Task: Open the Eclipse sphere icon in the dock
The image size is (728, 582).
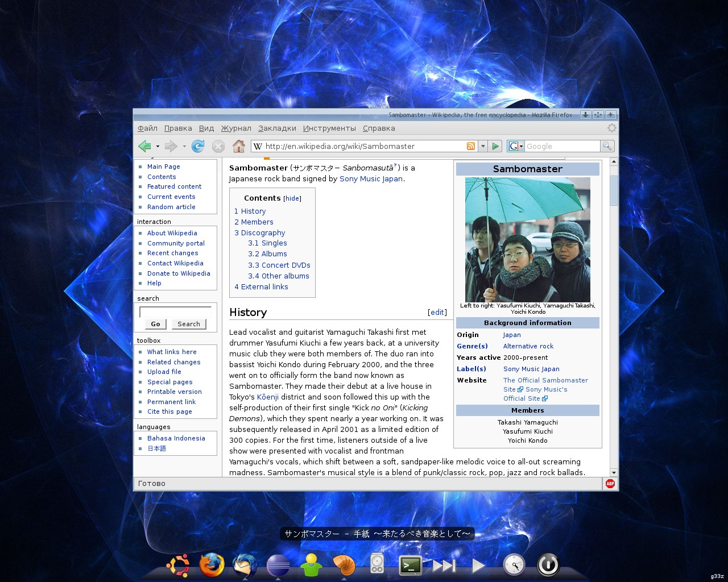Action: (278, 565)
